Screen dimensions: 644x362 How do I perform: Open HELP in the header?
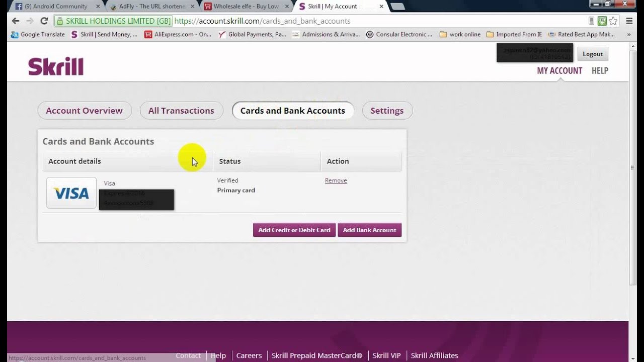(600, 70)
